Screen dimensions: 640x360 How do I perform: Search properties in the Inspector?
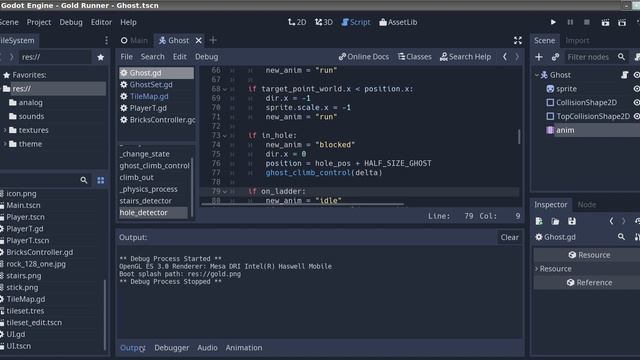pyautogui.click(x=621, y=237)
